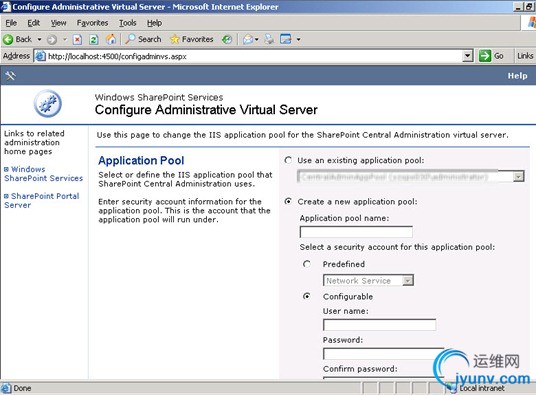Click the Forward arrow icon

pos(52,40)
